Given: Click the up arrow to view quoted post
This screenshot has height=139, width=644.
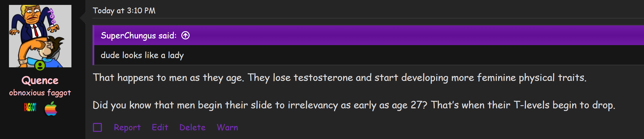Looking at the screenshot, I should [185, 36].
